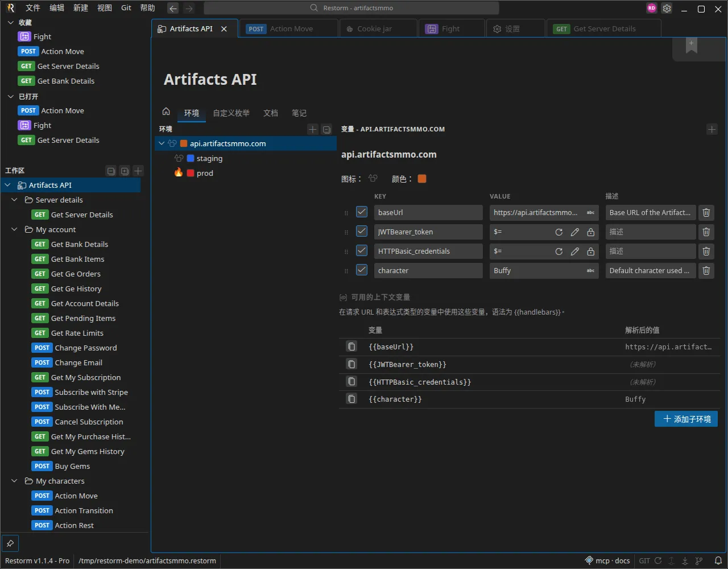728x569 pixels.
Task: Pick the environment color swatch next to 颜色
Action: click(x=422, y=179)
